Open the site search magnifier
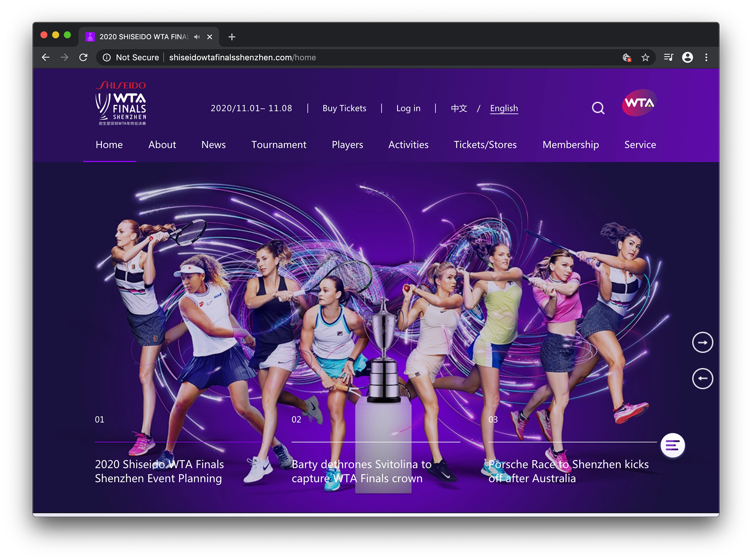The image size is (752, 560). (598, 108)
